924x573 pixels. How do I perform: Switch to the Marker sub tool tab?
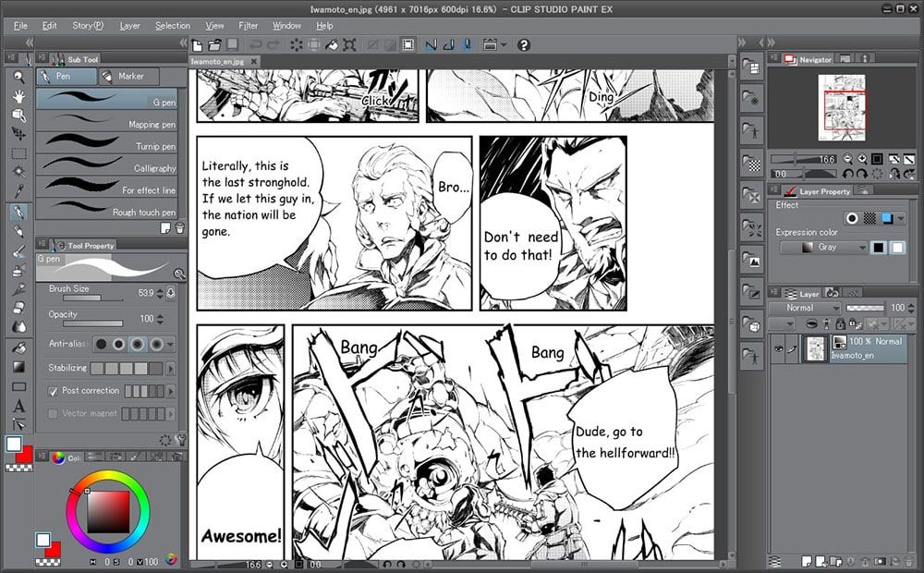tap(129, 76)
